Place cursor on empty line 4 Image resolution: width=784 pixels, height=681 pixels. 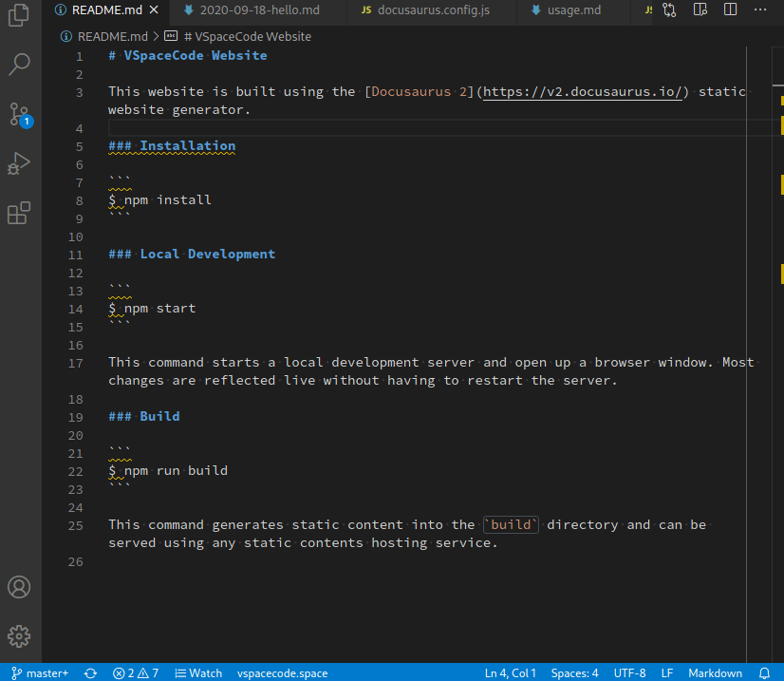(425, 128)
